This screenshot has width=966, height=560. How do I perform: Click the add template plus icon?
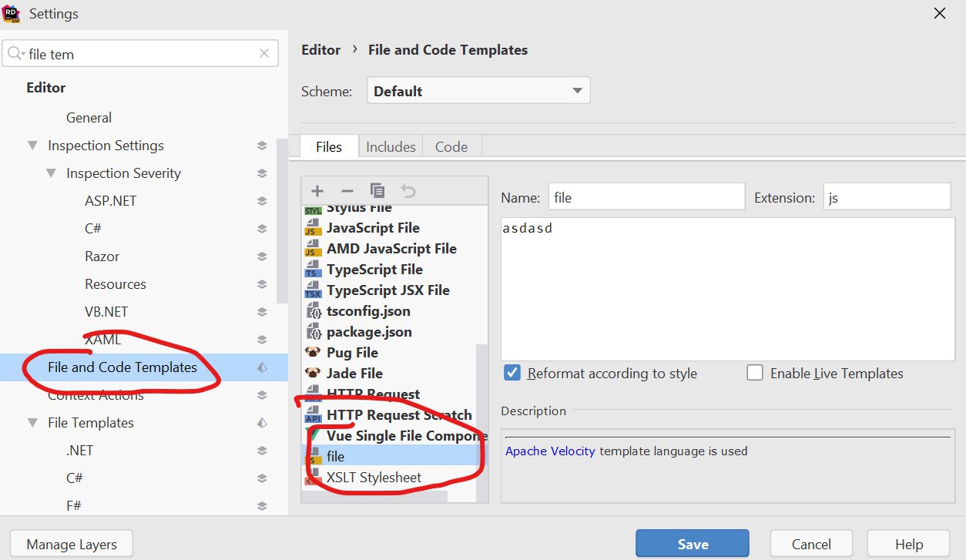click(x=317, y=190)
